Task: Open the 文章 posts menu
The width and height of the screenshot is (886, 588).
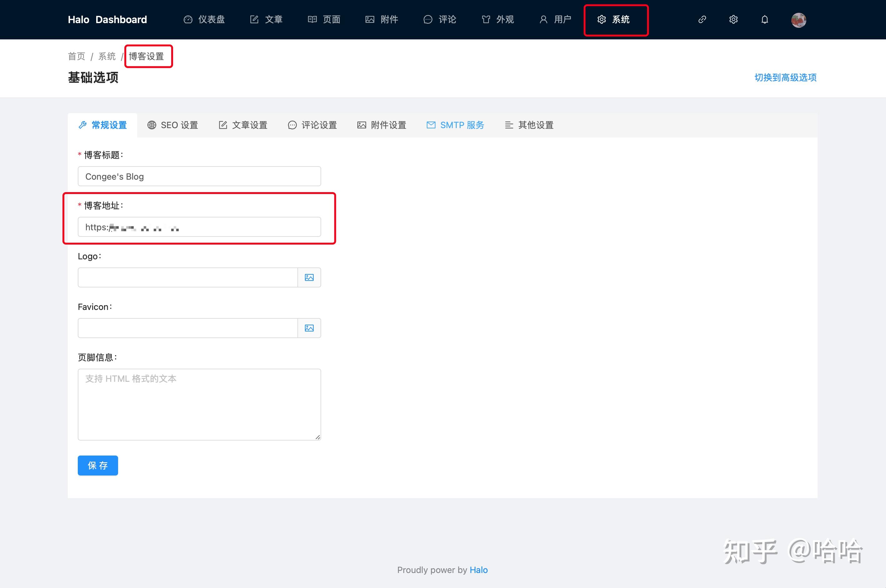Action: (x=266, y=19)
